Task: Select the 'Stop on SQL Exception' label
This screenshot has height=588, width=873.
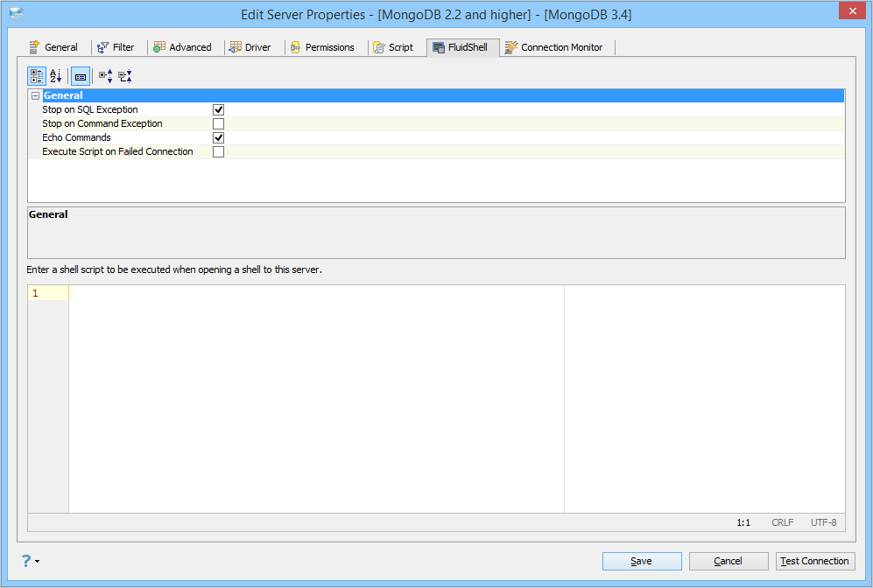Action: click(x=90, y=109)
